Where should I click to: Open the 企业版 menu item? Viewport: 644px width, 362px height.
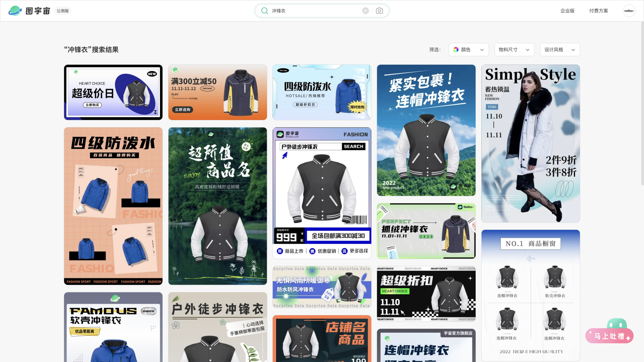pyautogui.click(x=567, y=11)
